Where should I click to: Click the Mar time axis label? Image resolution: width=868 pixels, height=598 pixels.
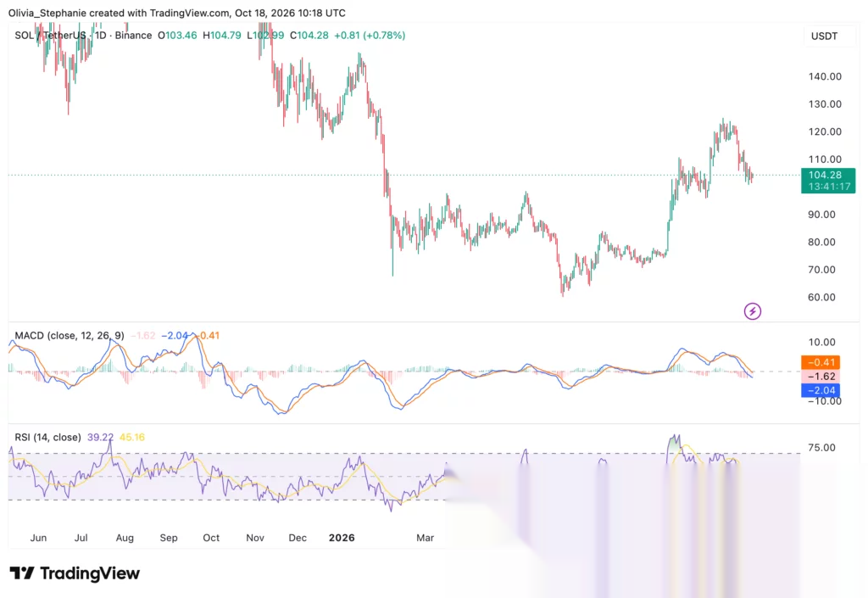pos(426,538)
